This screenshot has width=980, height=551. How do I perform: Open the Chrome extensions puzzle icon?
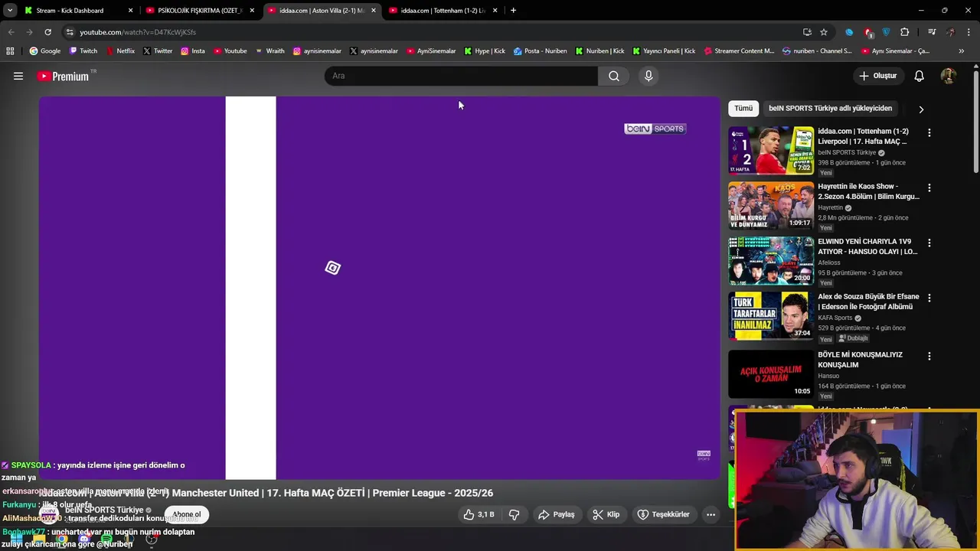pos(905,32)
